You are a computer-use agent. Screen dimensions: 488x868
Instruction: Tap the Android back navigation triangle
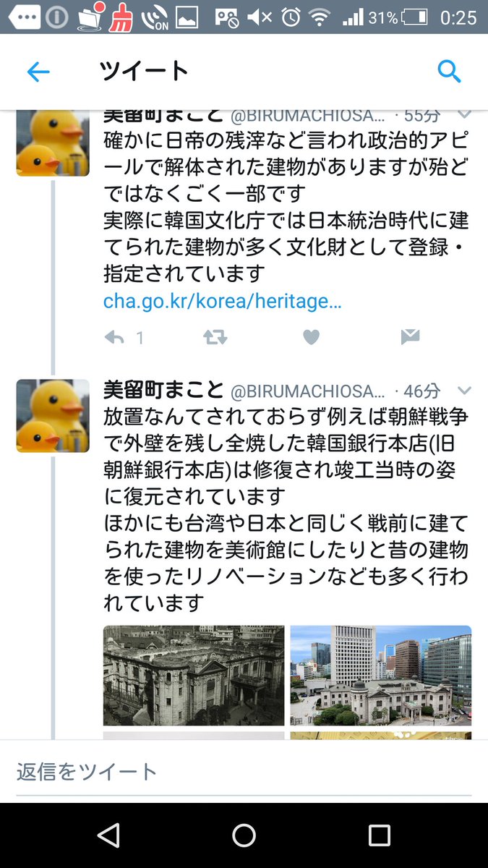(108, 835)
